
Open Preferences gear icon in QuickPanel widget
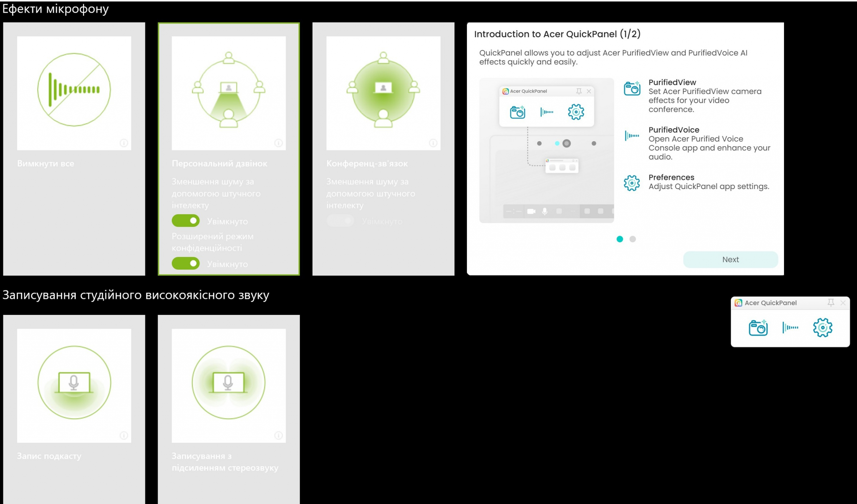[822, 328]
